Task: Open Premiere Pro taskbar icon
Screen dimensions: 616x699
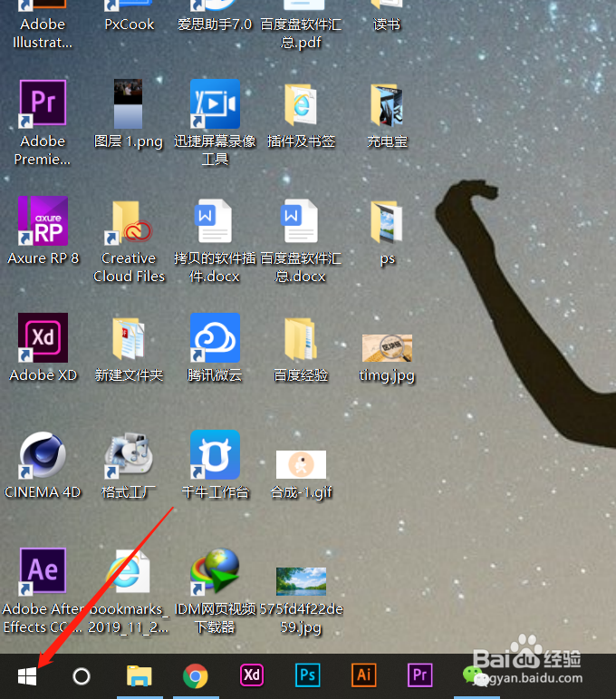Action: coord(420,675)
